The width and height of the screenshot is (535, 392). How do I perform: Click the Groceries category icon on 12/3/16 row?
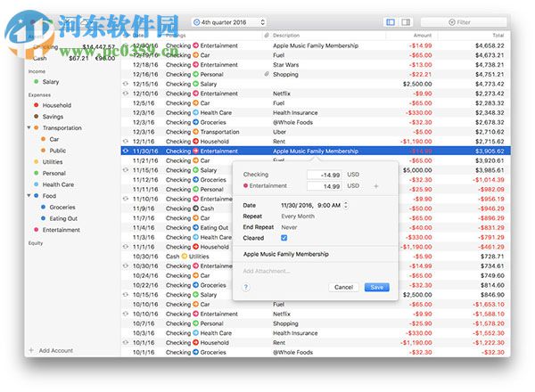click(195, 122)
